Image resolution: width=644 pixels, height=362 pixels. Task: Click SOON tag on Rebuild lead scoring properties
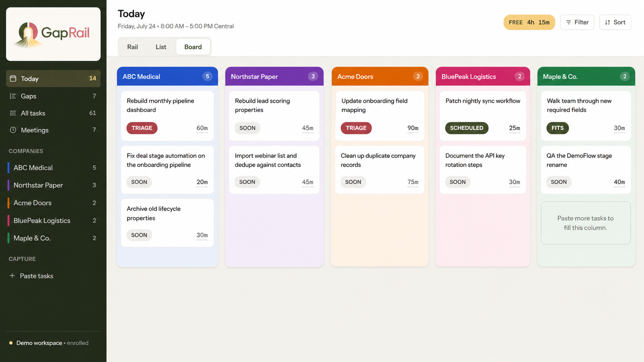(247, 128)
